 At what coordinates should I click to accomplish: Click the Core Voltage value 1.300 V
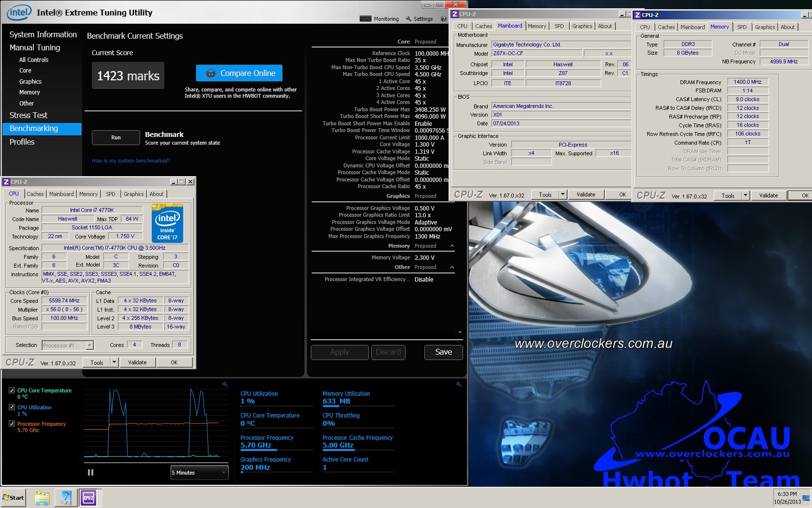point(424,145)
